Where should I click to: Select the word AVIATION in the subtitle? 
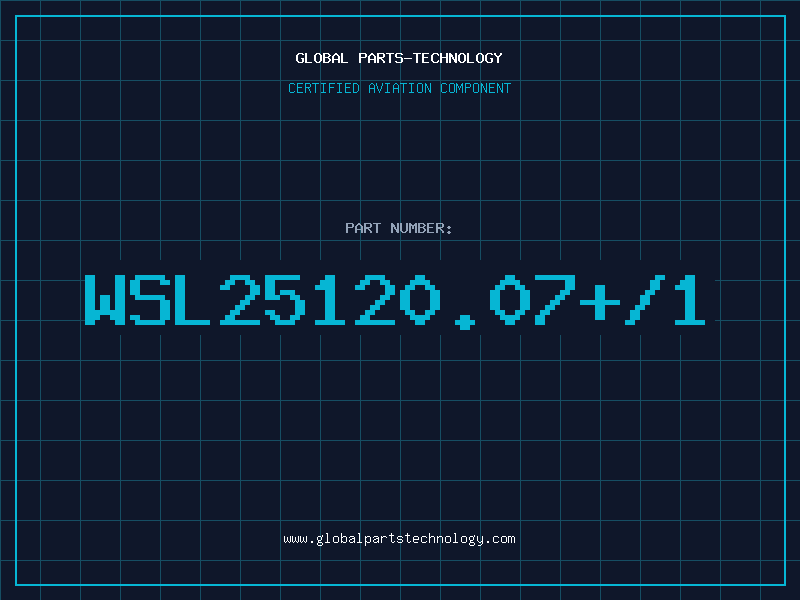pos(400,88)
